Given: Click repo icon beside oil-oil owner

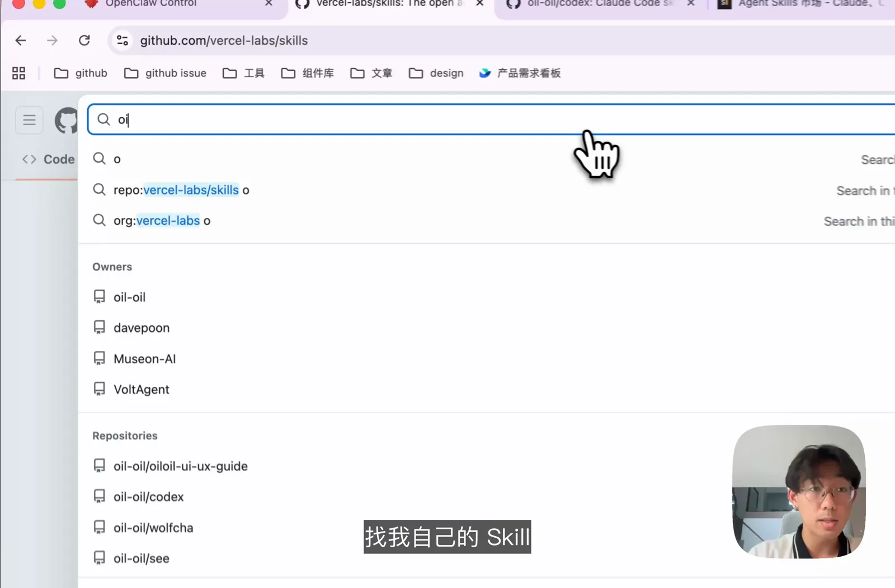Looking at the screenshot, I should [99, 297].
